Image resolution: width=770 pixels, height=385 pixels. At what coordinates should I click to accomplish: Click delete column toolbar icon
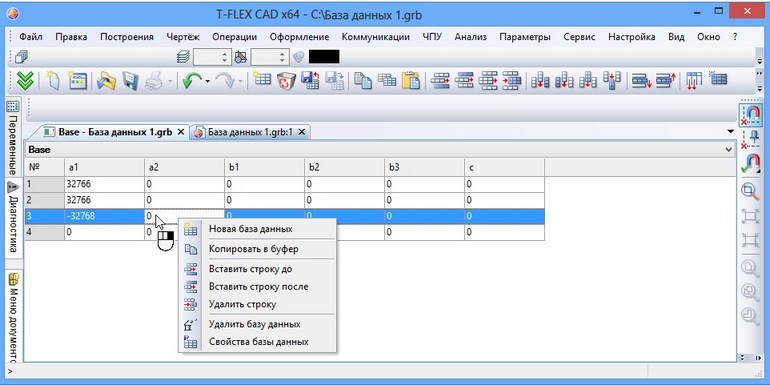coord(612,81)
